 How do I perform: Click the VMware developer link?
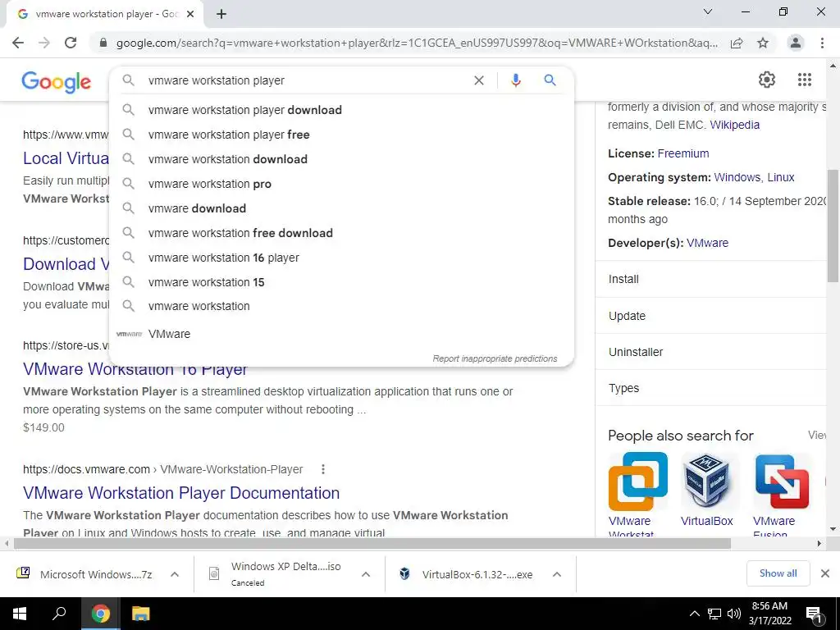coord(707,243)
